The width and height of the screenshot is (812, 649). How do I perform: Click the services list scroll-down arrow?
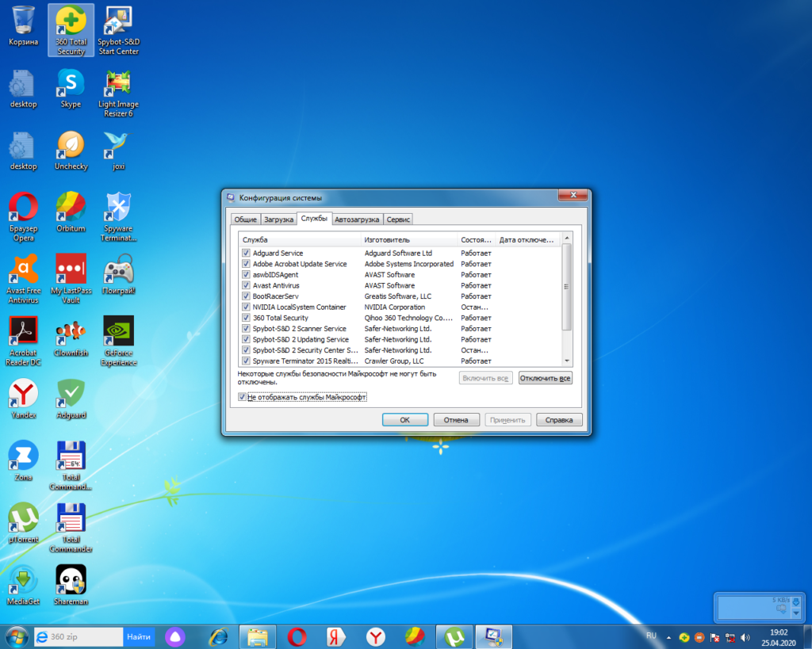pos(567,361)
